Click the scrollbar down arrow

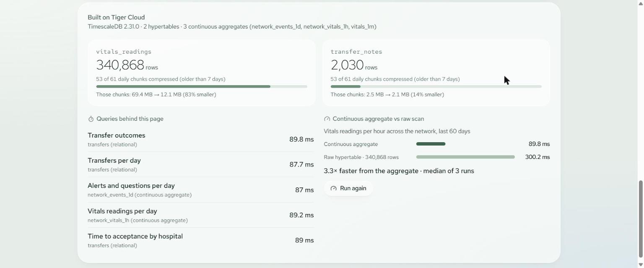tap(641, 265)
